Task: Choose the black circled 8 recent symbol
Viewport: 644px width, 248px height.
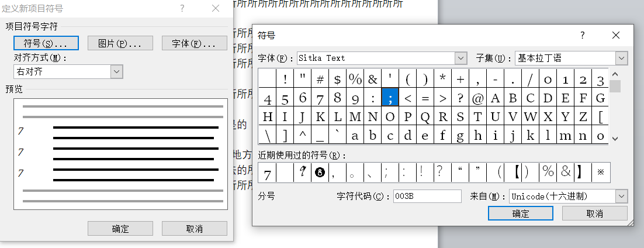Action: [320, 173]
